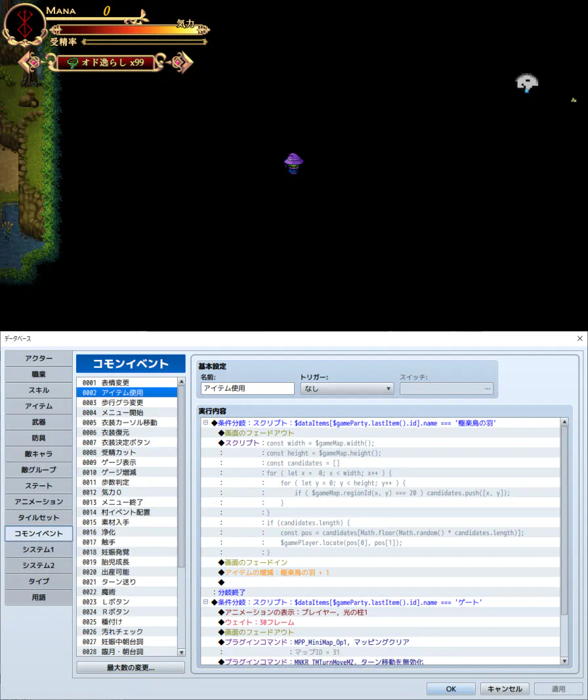Viewport: 588px width, 700px height.
Task: Click up arrow of 実行内容 scrollbar
Action: 564,422
